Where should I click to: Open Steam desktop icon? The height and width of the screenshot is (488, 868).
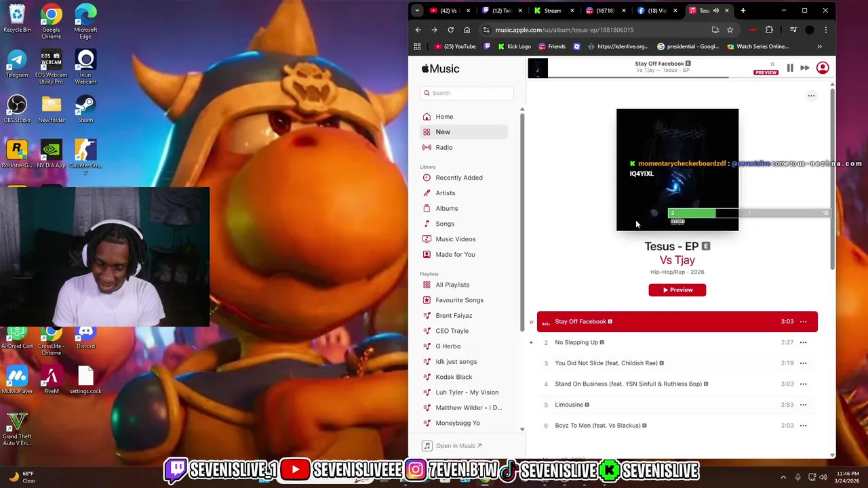[85, 109]
